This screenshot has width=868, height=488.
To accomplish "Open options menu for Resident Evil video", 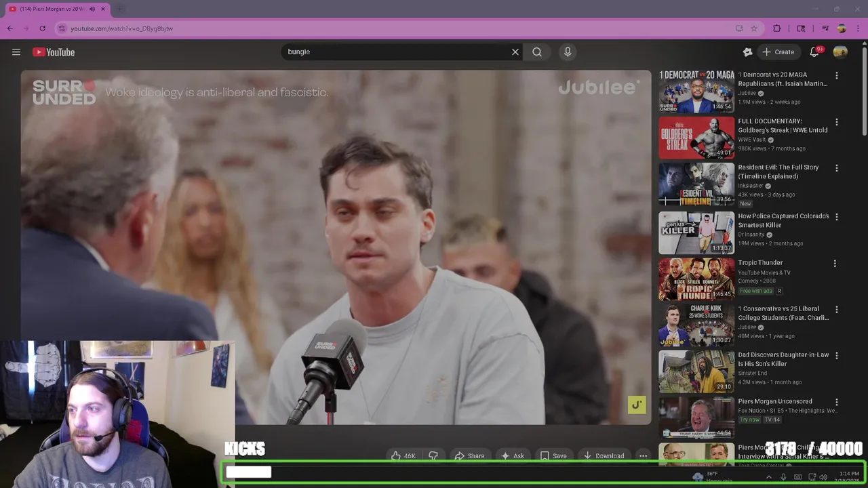I will coord(836,168).
